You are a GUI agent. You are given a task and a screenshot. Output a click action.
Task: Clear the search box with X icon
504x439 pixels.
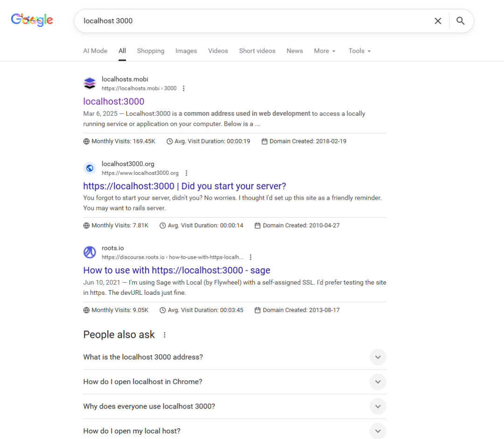(x=438, y=21)
